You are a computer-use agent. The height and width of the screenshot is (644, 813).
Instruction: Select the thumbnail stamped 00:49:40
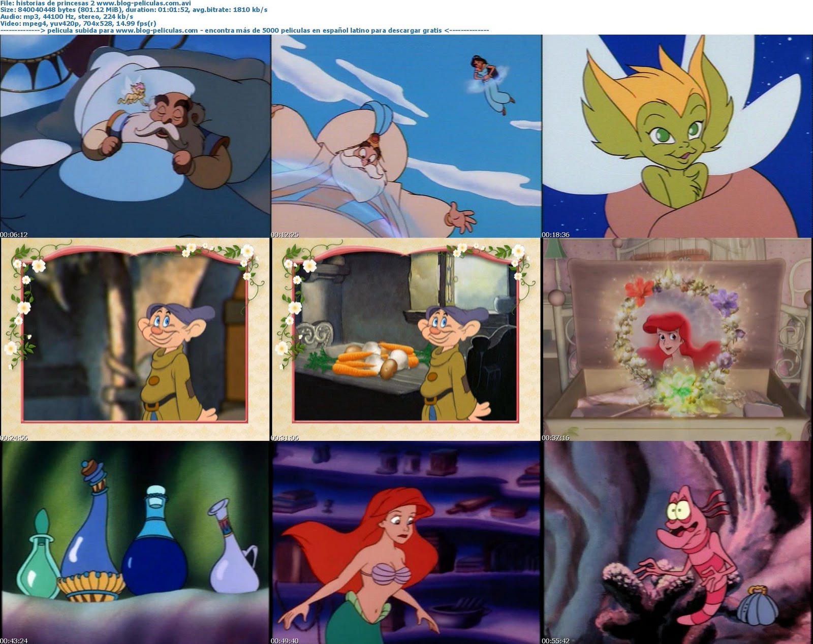pyautogui.click(x=406, y=543)
